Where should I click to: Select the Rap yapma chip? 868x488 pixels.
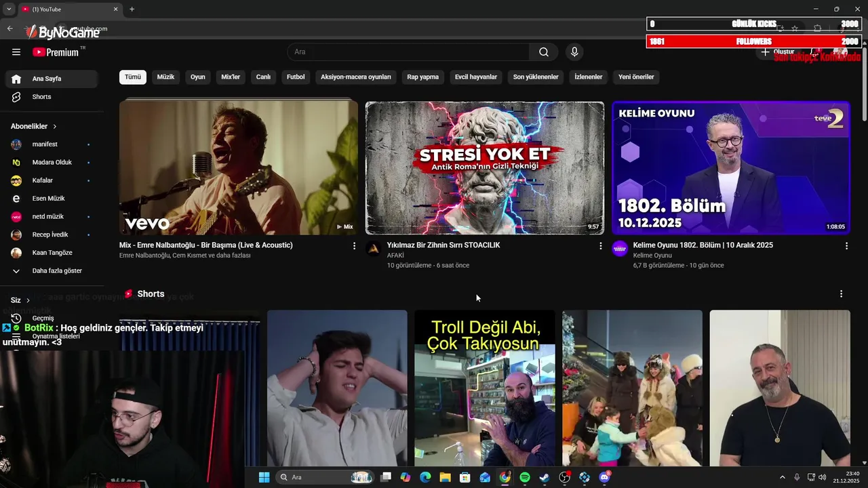pos(422,77)
